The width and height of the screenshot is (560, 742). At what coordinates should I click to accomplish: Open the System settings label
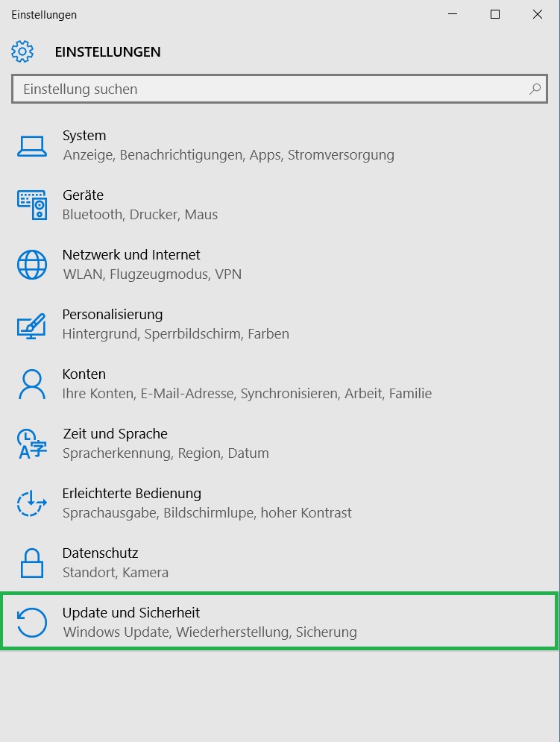point(84,135)
